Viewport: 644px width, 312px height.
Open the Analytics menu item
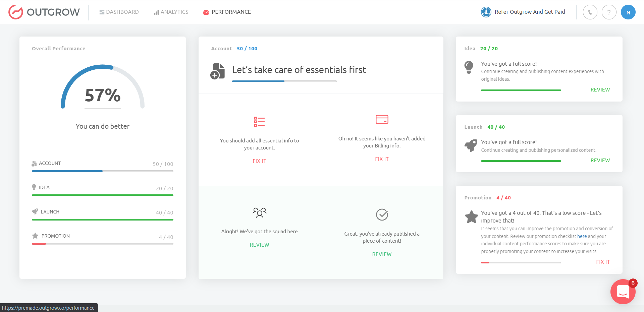point(171,12)
